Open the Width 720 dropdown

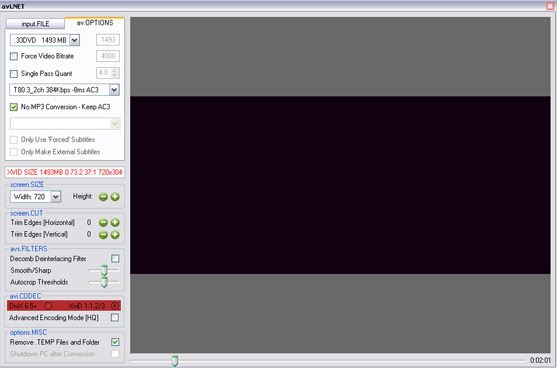[56, 196]
